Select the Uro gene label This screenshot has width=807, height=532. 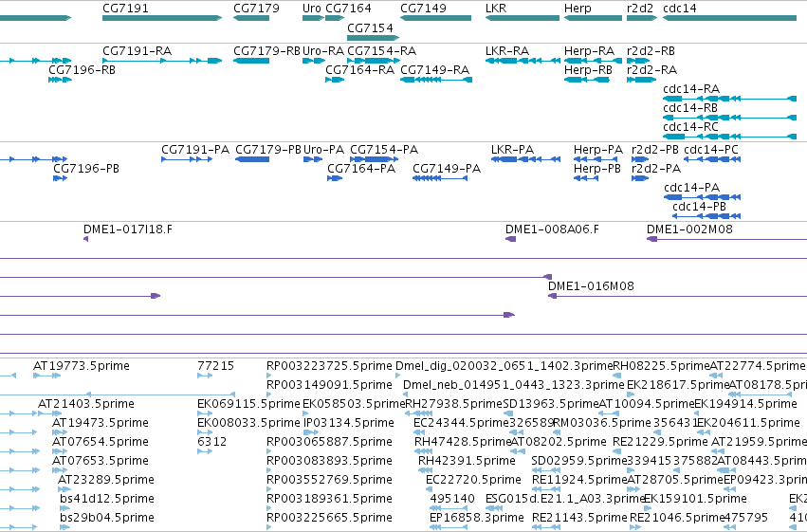311,9
